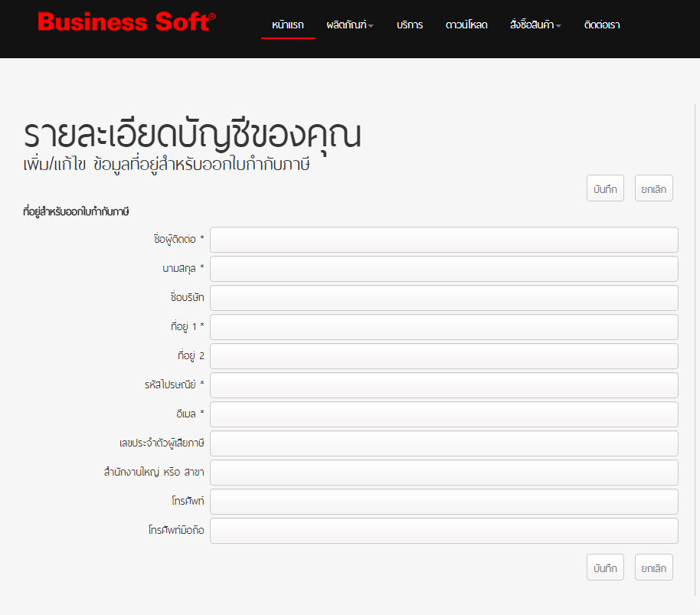The width and height of the screenshot is (700, 615).
Task: Open the หน้าแรก menu item
Action: coord(288,25)
